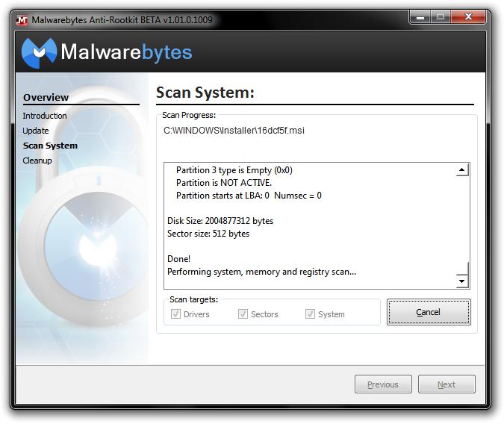Maximize the Anti-Rootkit window
Screen dimensions: 504x424
tap(441, 17)
